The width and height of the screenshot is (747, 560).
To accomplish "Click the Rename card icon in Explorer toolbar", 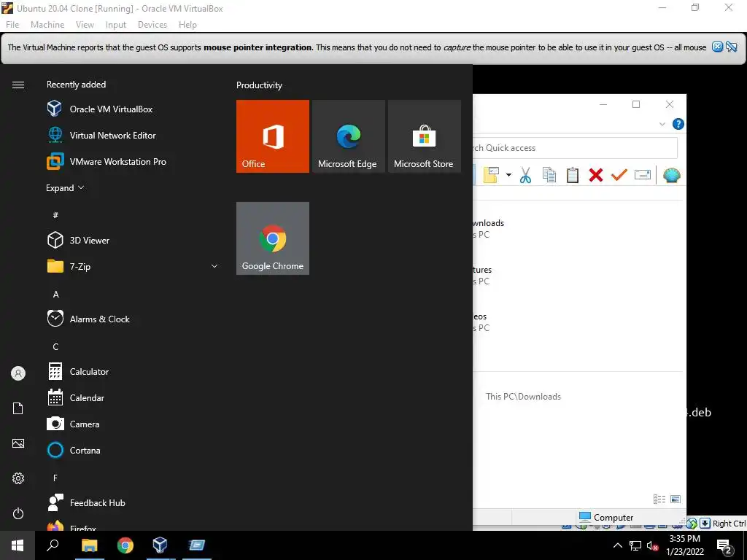I will click(x=643, y=175).
